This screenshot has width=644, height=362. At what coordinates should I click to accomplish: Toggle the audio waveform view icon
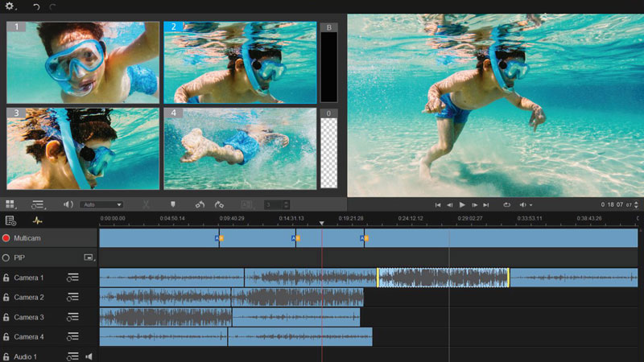pyautogui.click(x=37, y=220)
